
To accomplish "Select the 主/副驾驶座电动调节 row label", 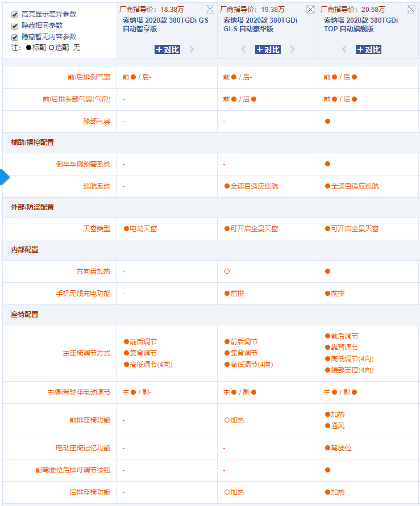I will (x=79, y=392).
